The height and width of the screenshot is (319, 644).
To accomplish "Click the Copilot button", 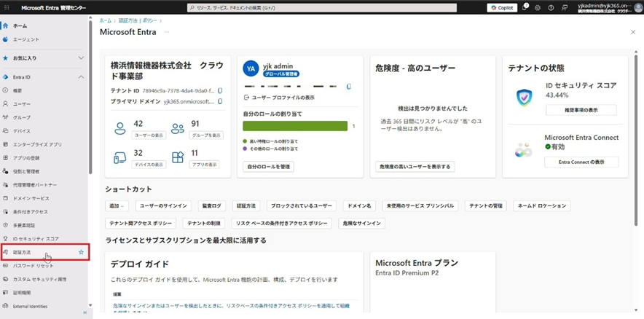I will tap(502, 7).
